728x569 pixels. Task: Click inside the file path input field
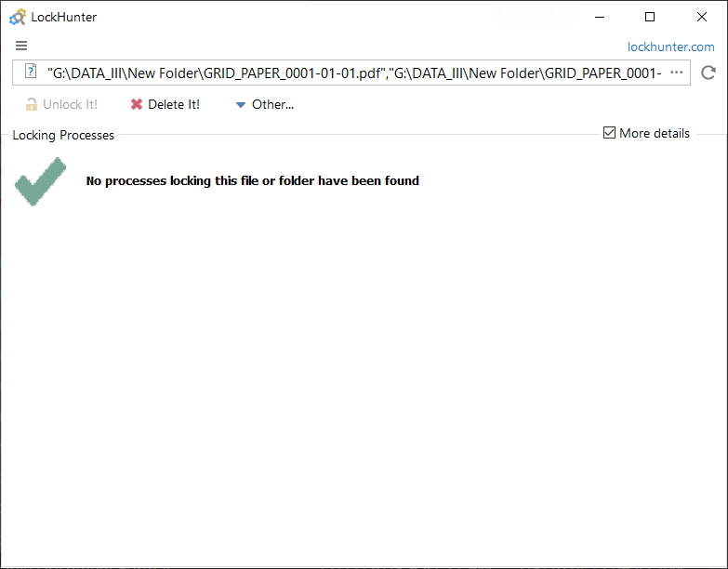[x=351, y=73]
